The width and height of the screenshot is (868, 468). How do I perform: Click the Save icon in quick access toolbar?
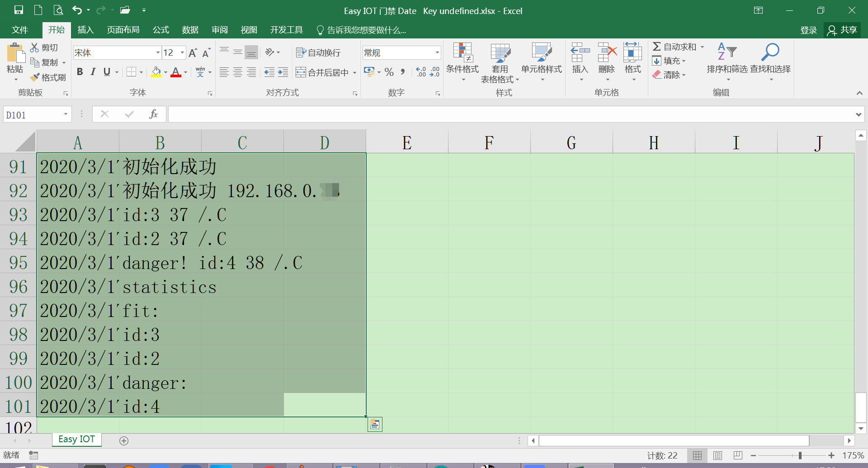tap(19, 10)
